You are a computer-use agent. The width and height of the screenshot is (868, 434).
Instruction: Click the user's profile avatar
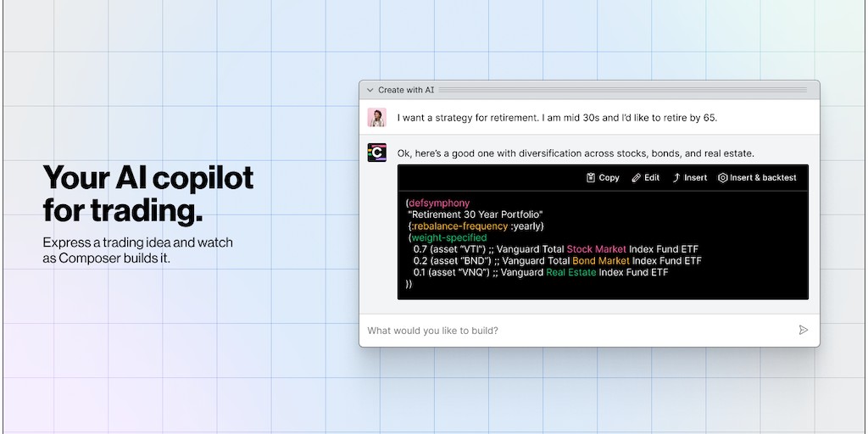(x=376, y=118)
